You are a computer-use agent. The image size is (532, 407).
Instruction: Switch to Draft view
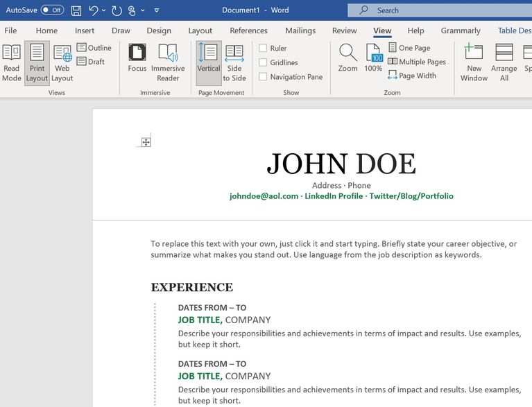(91, 62)
